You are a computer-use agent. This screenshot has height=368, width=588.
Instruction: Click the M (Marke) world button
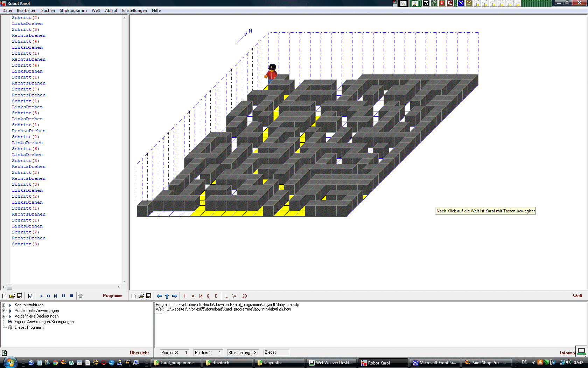coord(201,296)
